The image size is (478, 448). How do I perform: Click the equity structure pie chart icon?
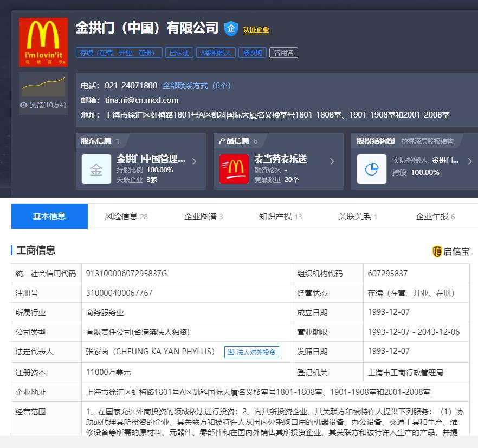pos(371,170)
